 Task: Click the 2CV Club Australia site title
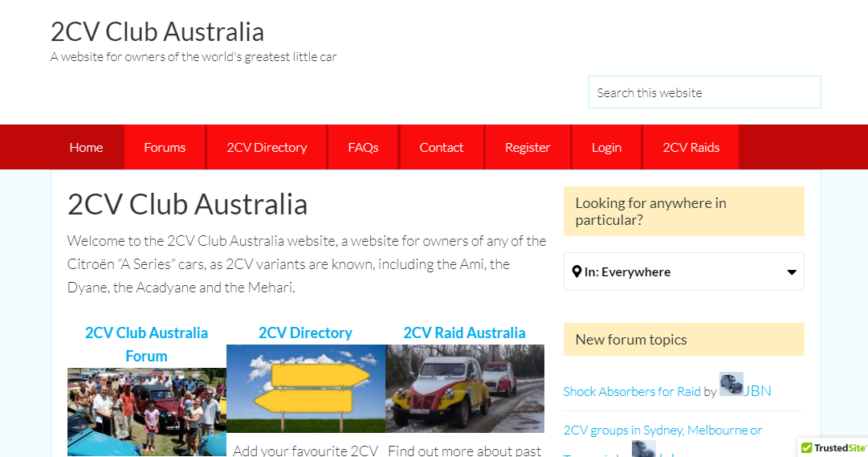(157, 31)
